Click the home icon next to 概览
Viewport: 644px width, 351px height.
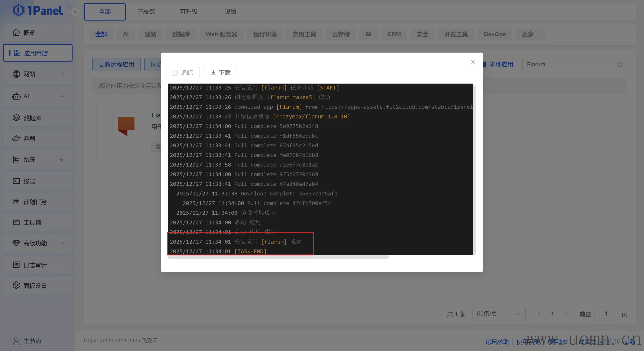(16, 32)
